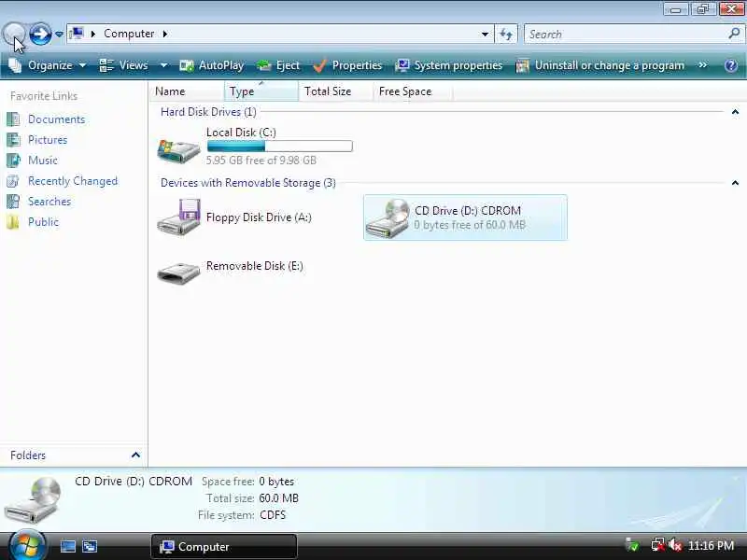The width and height of the screenshot is (747, 560).
Task: Click the Computer taskbar button
Action: (x=224, y=546)
